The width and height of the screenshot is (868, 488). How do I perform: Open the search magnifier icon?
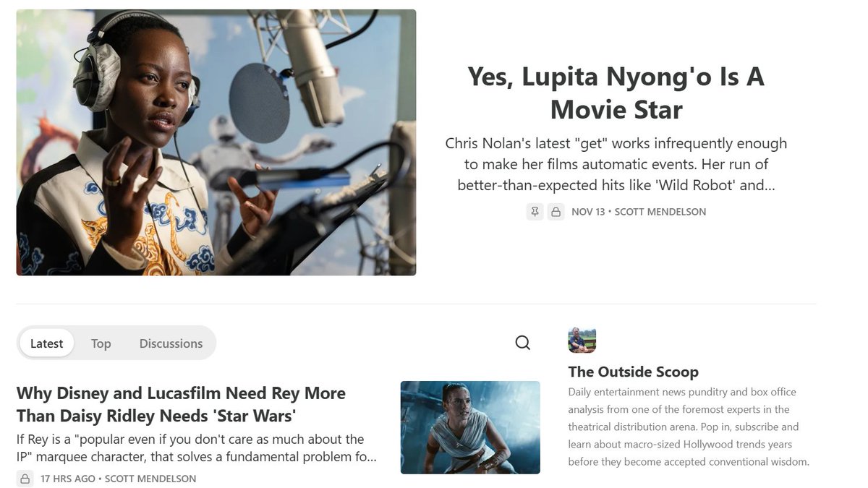click(x=522, y=343)
